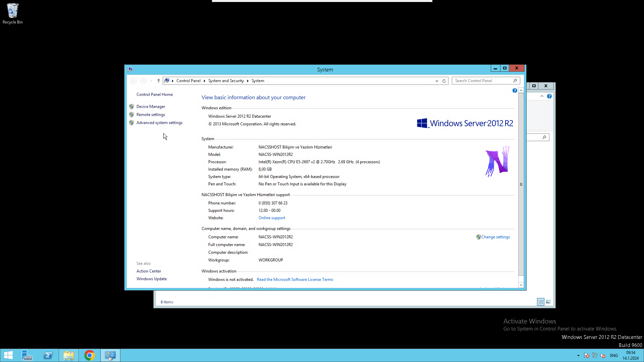Viewport: 644px width, 362px height.
Task: Collapse the ribbon chevron in background window
Action: [542, 96]
